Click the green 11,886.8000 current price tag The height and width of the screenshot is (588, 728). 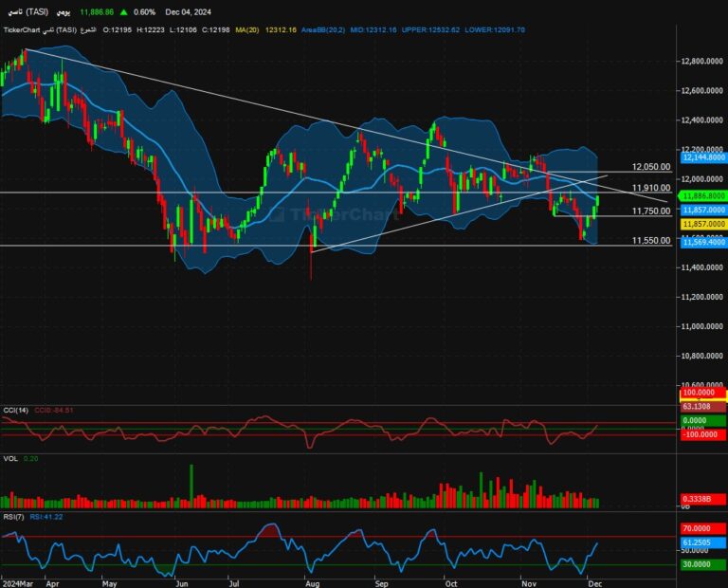coord(702,195)
